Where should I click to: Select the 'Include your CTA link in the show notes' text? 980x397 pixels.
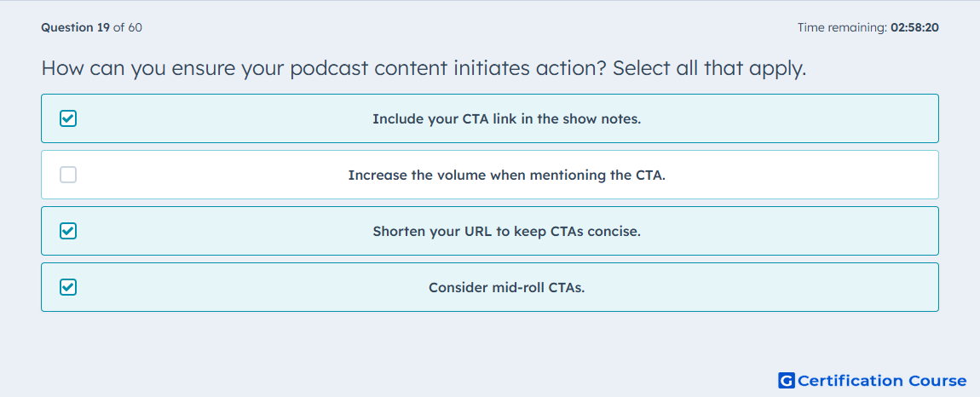tap(507, 118)
